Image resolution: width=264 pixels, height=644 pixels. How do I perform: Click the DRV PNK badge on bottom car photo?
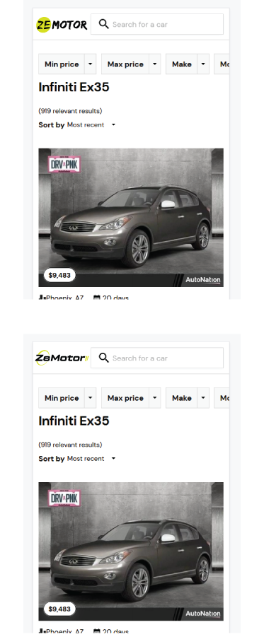point(64,498)
